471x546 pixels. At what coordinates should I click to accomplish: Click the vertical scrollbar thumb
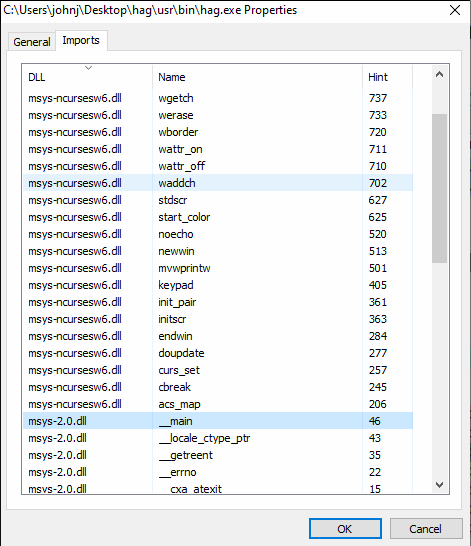click(x=439, y=188)
